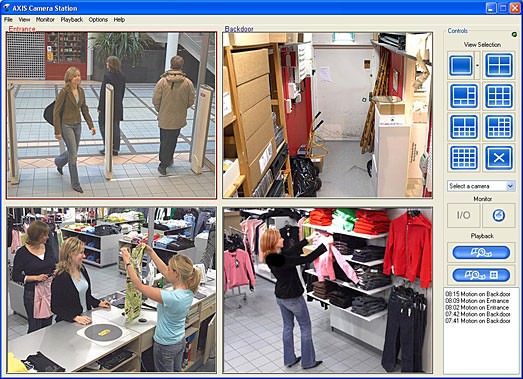Click the Entrance camera title label
523x379 pixels.
pos(22,29)
